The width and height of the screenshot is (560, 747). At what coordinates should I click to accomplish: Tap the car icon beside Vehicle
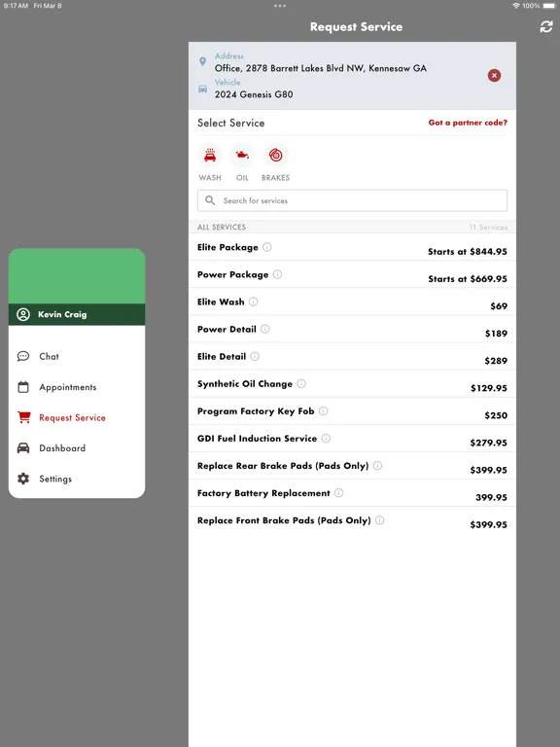(x=202, y=89)
